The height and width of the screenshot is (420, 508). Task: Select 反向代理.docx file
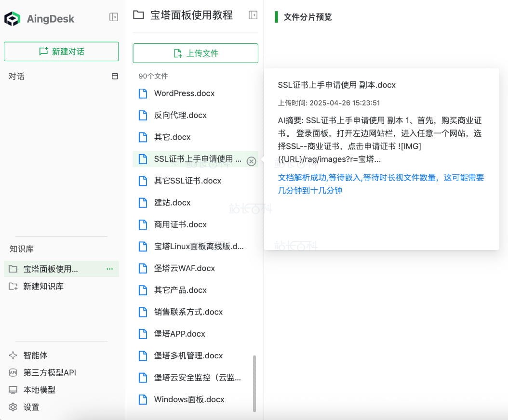195,115
